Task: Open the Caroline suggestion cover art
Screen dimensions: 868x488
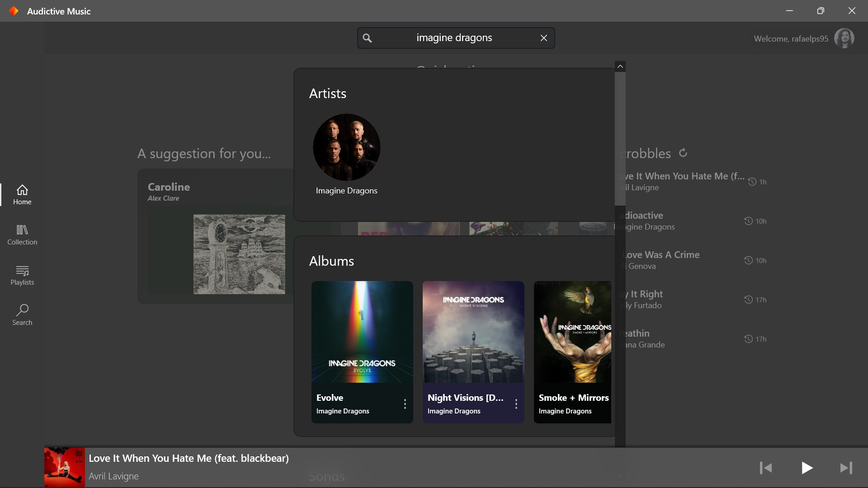Action: (x=239, y=254)
